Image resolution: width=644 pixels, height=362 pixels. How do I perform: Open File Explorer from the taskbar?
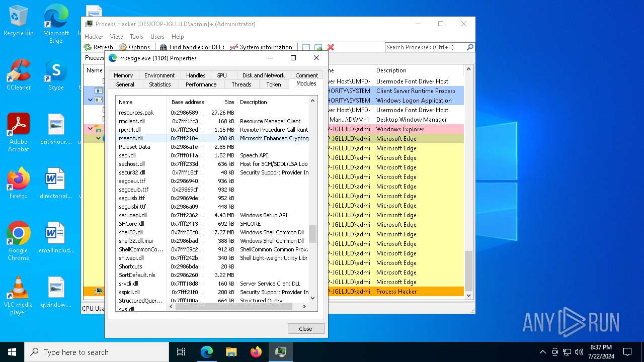tap(231, 352)
